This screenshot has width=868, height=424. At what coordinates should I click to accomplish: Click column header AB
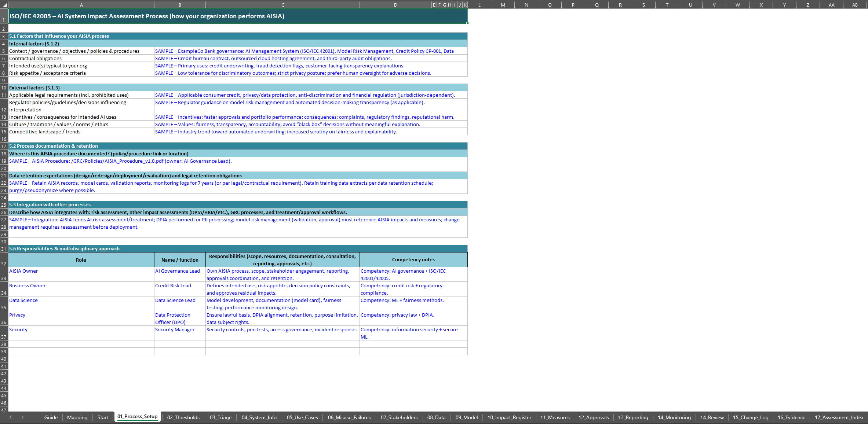tap(854, 5)
